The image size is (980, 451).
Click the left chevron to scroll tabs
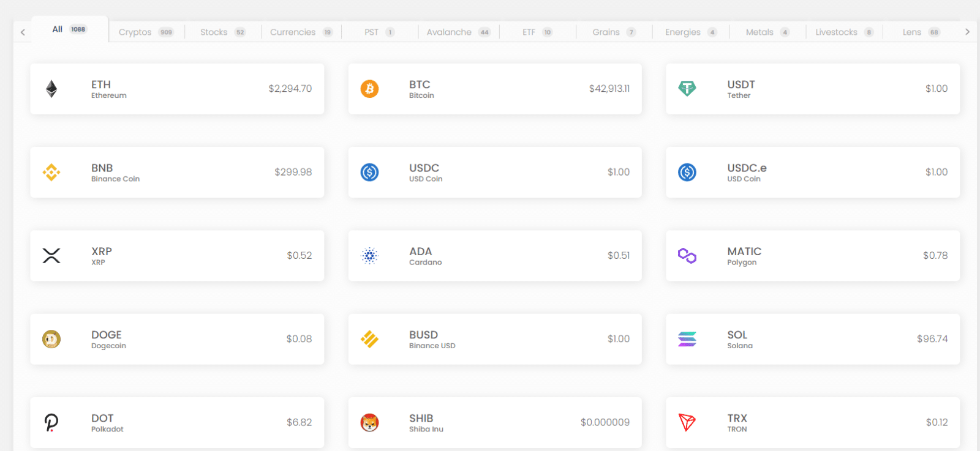tap(22, 31)
